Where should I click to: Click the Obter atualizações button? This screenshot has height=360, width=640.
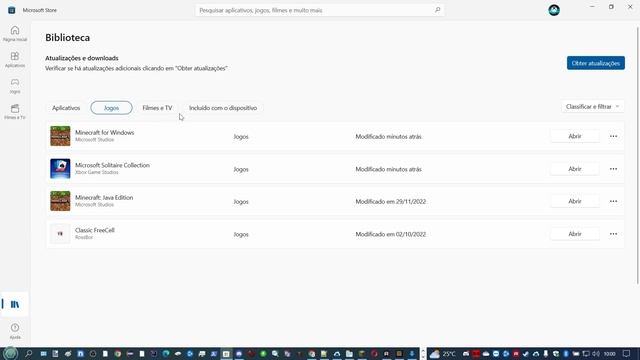[596, 63]
